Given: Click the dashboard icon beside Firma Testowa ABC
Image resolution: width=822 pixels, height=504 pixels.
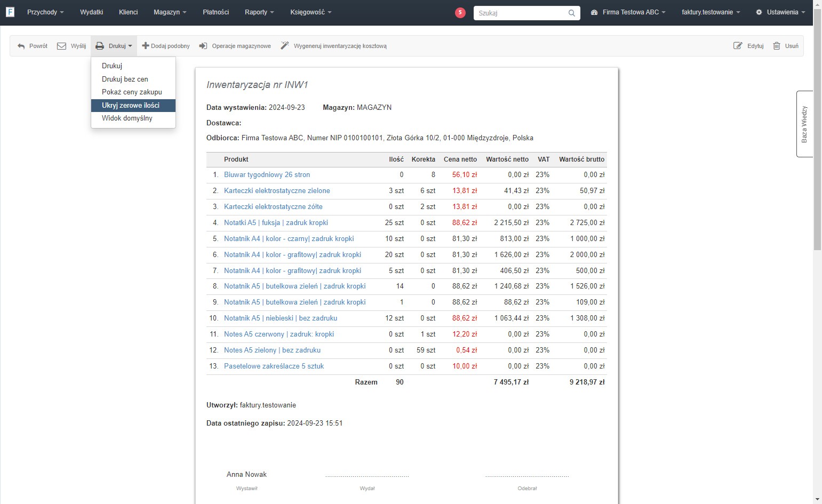Looking at the screenshot, I should pos(594,12).
